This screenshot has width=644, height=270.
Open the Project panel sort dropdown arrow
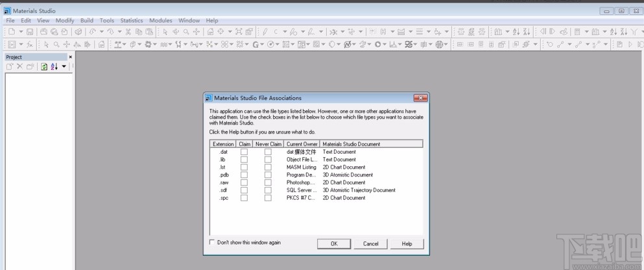click(x=64, y=67)
